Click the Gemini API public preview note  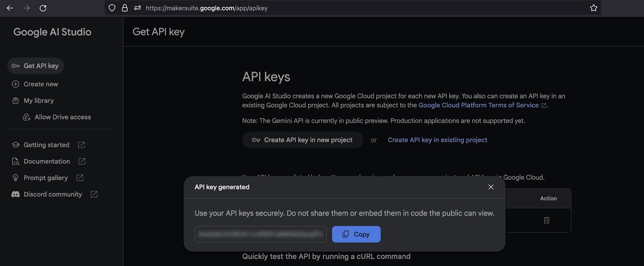[384, 121]
